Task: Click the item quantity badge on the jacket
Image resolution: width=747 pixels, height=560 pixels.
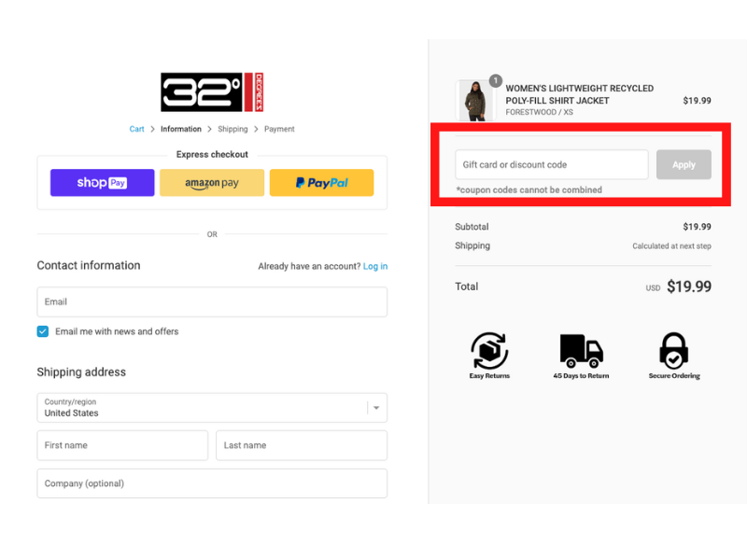Action: coord(496,80)
